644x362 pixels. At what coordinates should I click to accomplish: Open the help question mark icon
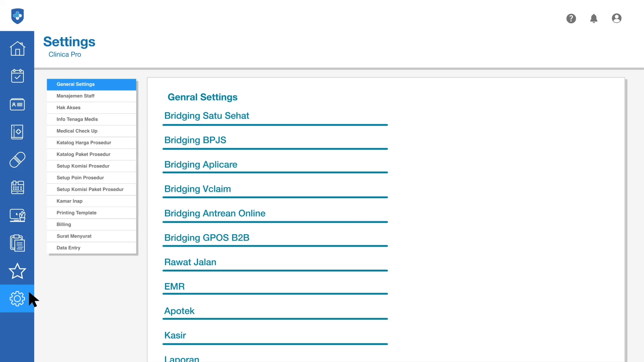click(571, 18)
